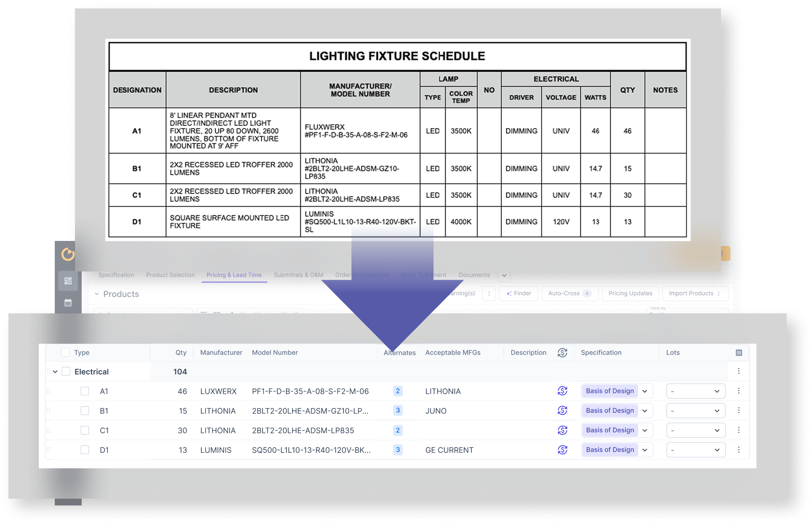Open the B1 Lots dropdown
812x524 pixels.
[696, 410]
